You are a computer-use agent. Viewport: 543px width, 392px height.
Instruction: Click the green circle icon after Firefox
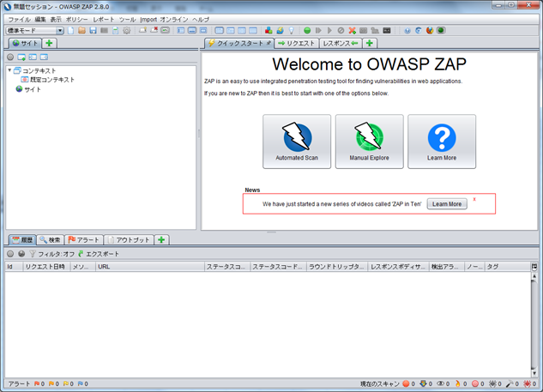tap(441, 31)
